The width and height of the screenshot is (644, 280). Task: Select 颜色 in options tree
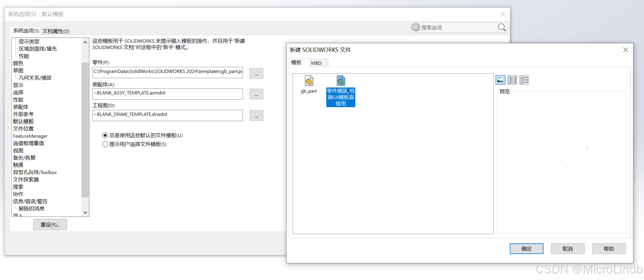pyautogui.click(x=18, y=63)
